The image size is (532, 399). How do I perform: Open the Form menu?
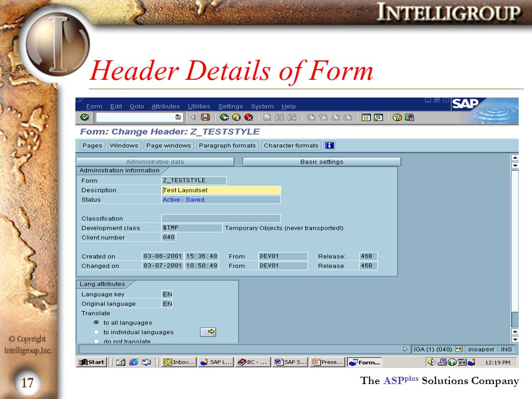click(x=94, y=106)
